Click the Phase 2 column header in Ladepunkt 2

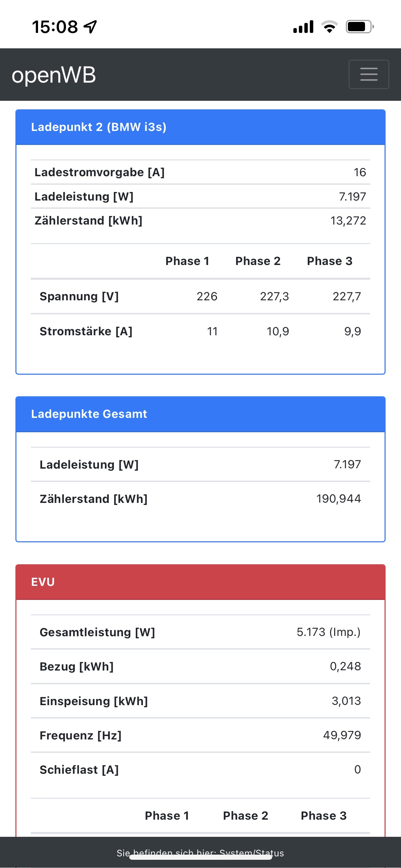(x=258, y=261)
